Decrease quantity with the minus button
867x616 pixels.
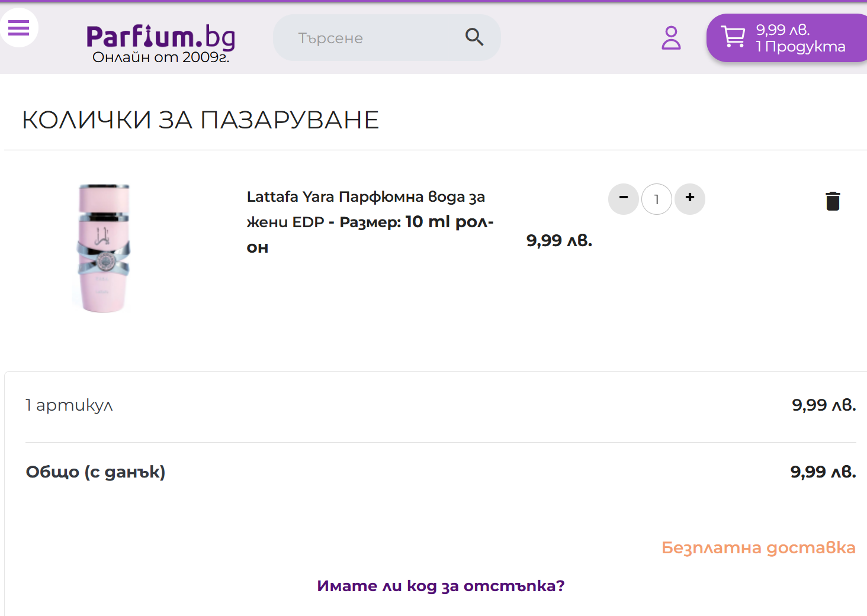624,198
